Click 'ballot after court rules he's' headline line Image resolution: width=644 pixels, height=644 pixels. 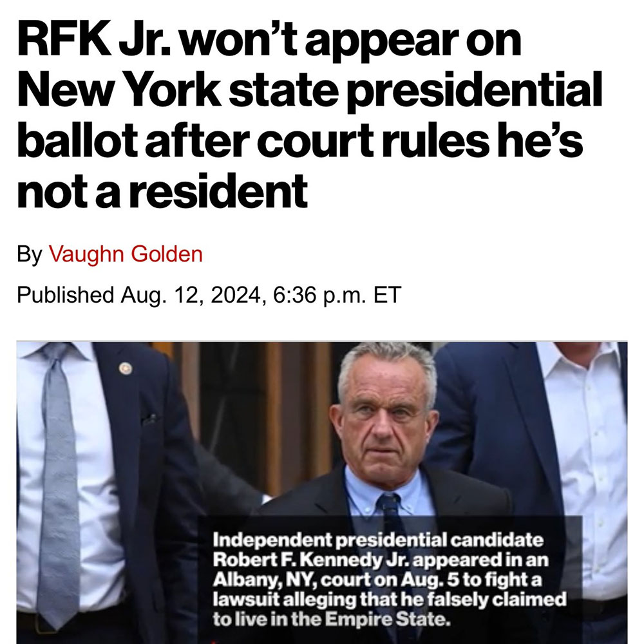[x=299, y=142]
